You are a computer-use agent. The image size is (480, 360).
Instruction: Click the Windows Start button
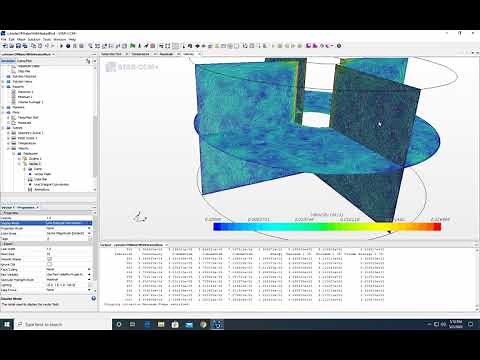point(7,324)
